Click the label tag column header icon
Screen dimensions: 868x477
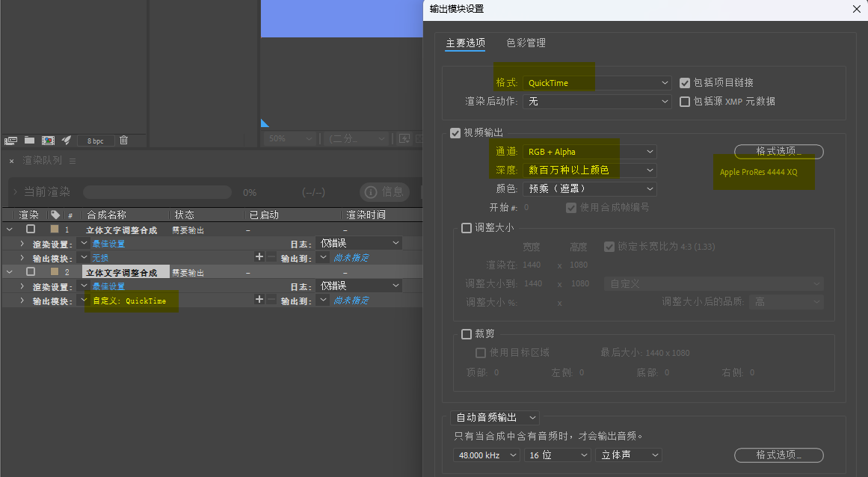(x=55, y=215)
